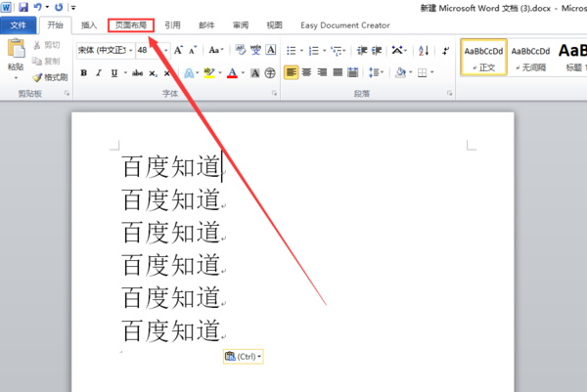The width and height of the screenshot is (587, 392).
Task: Save the document from quick access toolbar
Action: (x=23, y=7)
